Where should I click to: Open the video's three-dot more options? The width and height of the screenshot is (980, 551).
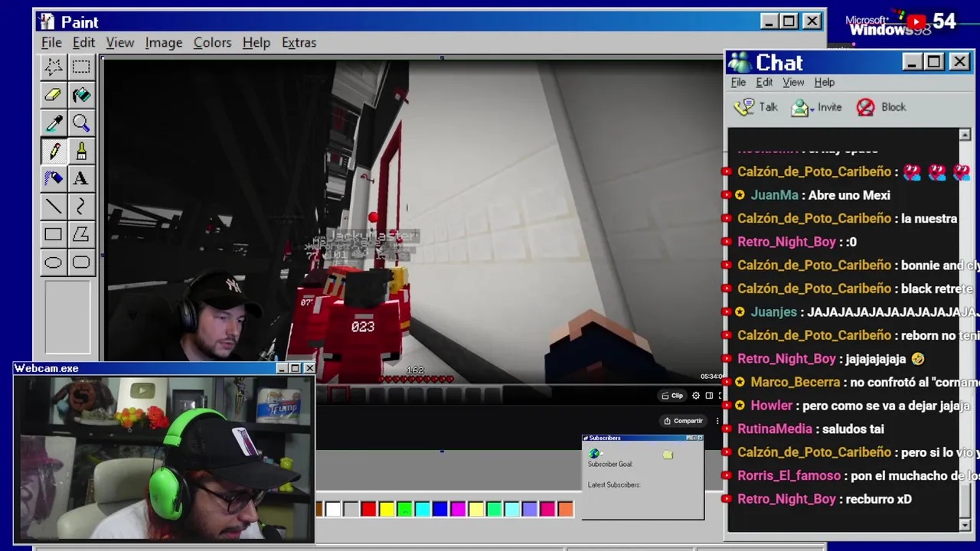pyautogui.click(x=717, y=421)
